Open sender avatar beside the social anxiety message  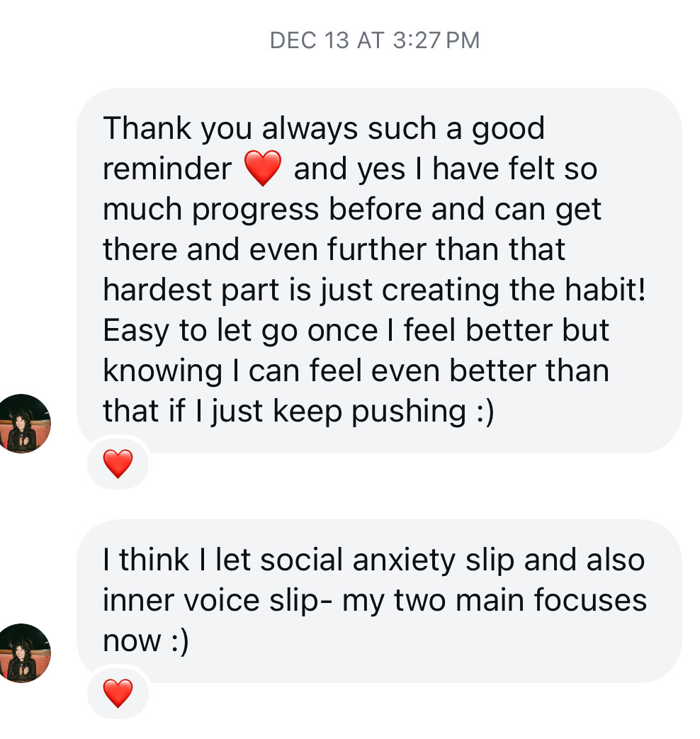[x=25, y=653]
